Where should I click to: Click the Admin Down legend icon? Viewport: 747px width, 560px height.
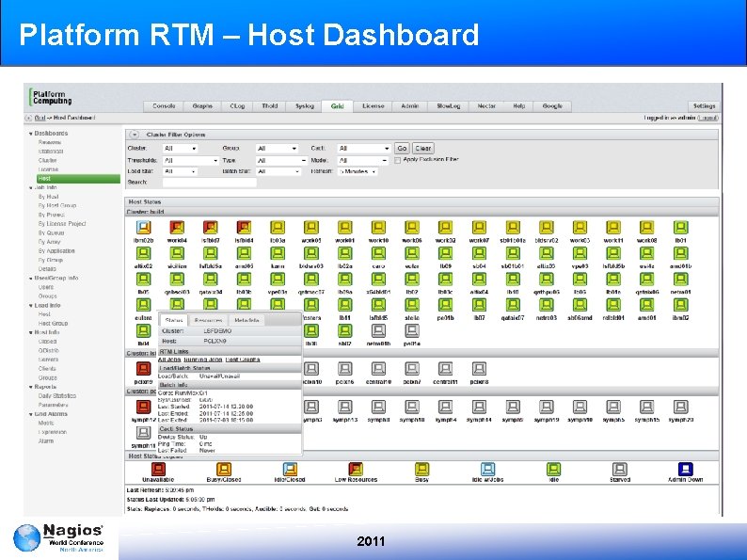pyautogui.click(x=685, y=469)
